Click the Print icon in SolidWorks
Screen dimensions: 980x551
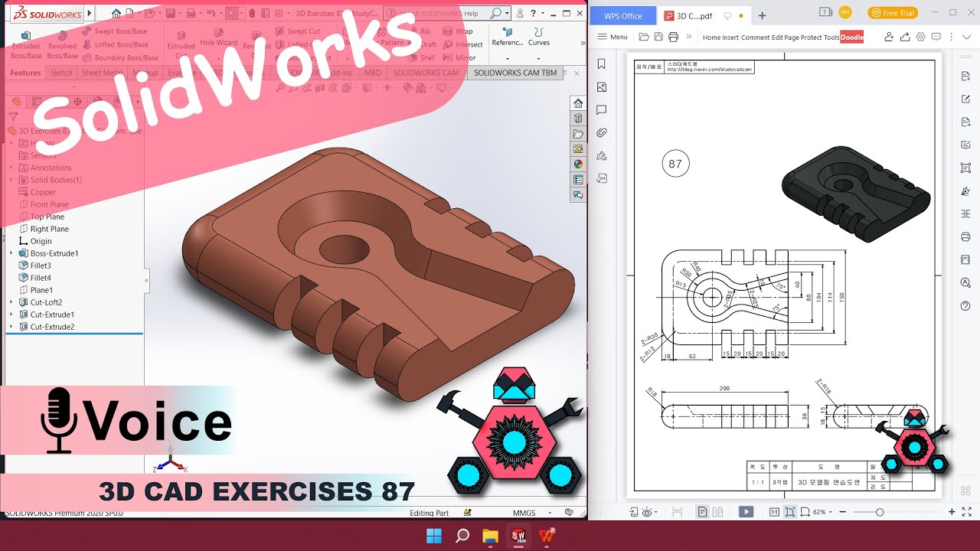coord(191,13)
